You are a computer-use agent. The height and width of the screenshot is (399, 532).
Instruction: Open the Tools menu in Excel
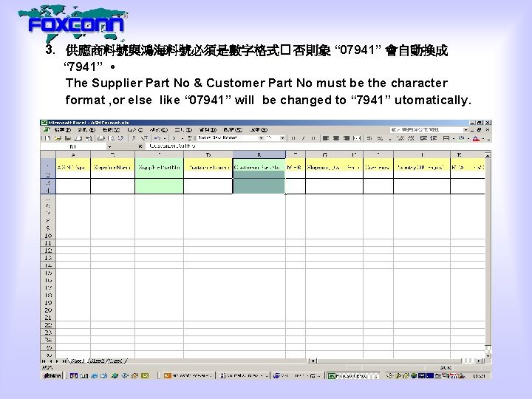coord(183,129)
